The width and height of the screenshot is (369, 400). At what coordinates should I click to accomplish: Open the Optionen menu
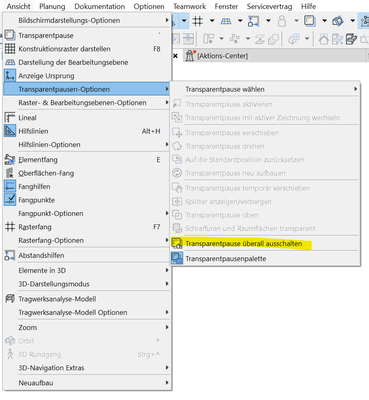(x=149, y=6)
